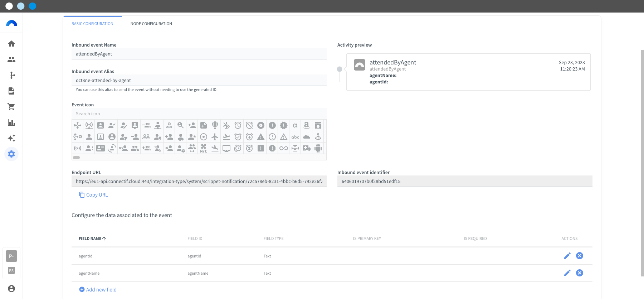Image resolution: width=644 pixels, height=299 pixels.
Task: Click the icon picker horizontal scrollbar handle
Action: (x=76, y=158)
